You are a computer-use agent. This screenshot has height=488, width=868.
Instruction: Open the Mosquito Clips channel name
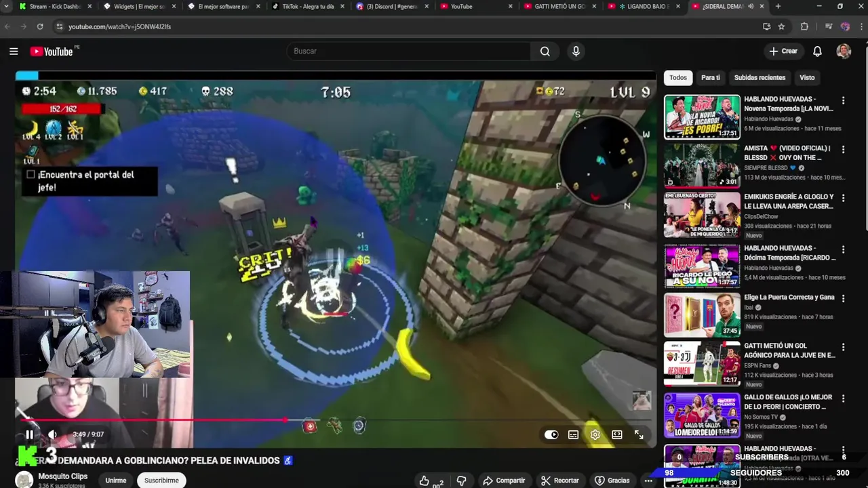point(62,476)
